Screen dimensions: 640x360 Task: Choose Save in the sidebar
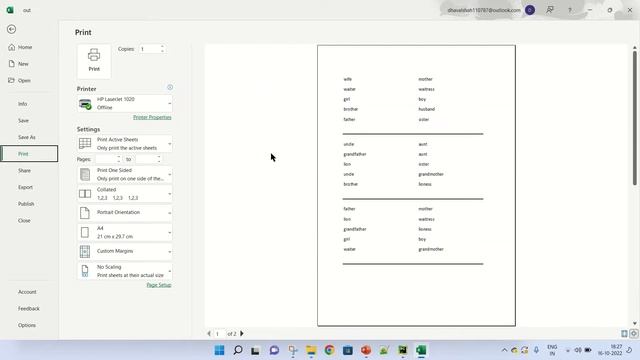(23, 121)
